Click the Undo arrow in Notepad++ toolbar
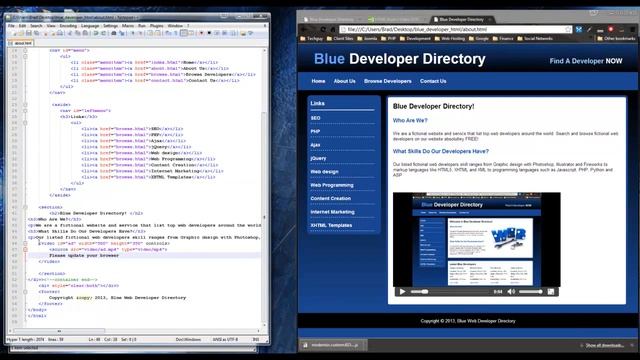 click(96, 33)
